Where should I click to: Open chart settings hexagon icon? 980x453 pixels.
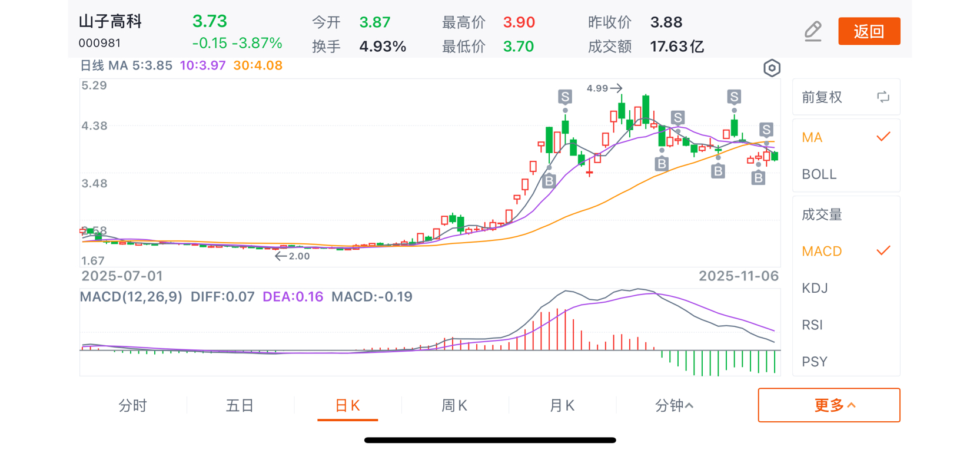tap(772, 68)
